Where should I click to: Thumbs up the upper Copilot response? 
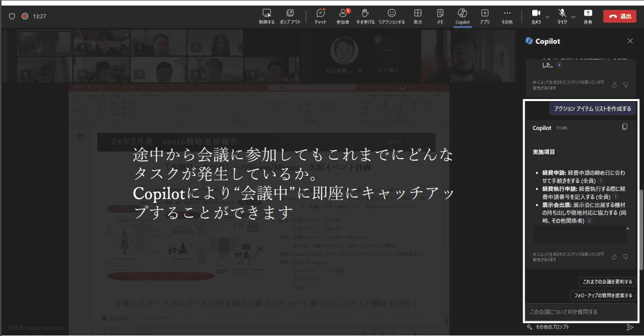614,85
